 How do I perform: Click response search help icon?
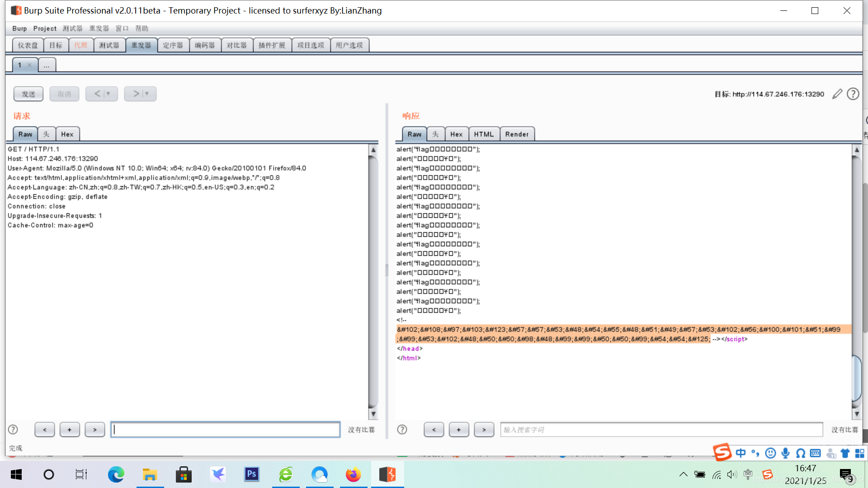pos(402,430)
